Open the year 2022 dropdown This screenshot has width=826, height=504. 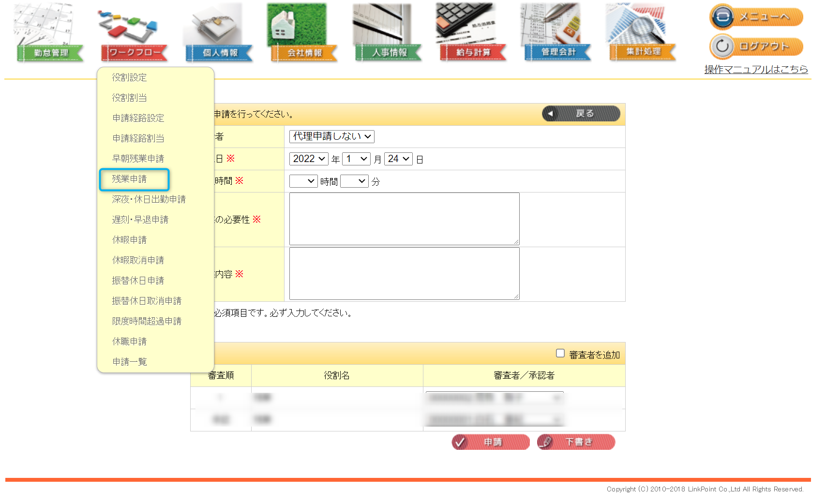[309, 159]
